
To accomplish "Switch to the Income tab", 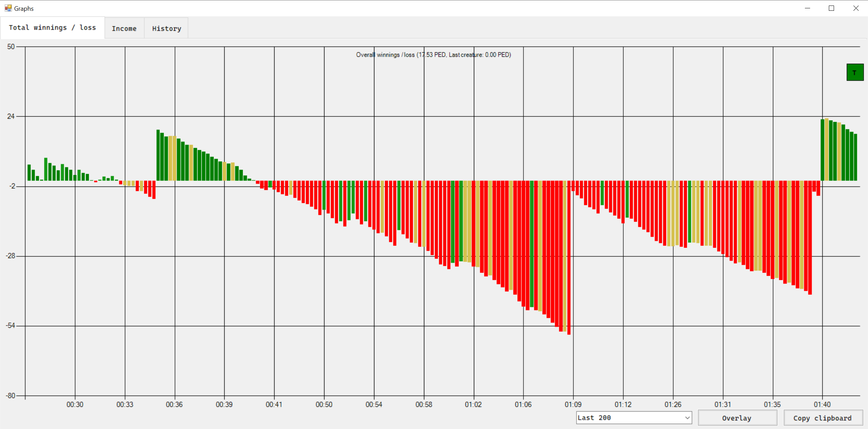I will [124, 28].
